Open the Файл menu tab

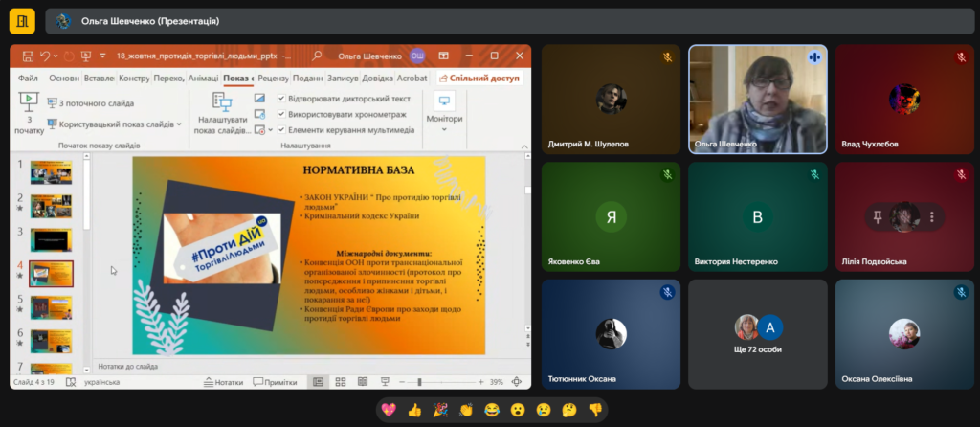click(x=28, y=78)
